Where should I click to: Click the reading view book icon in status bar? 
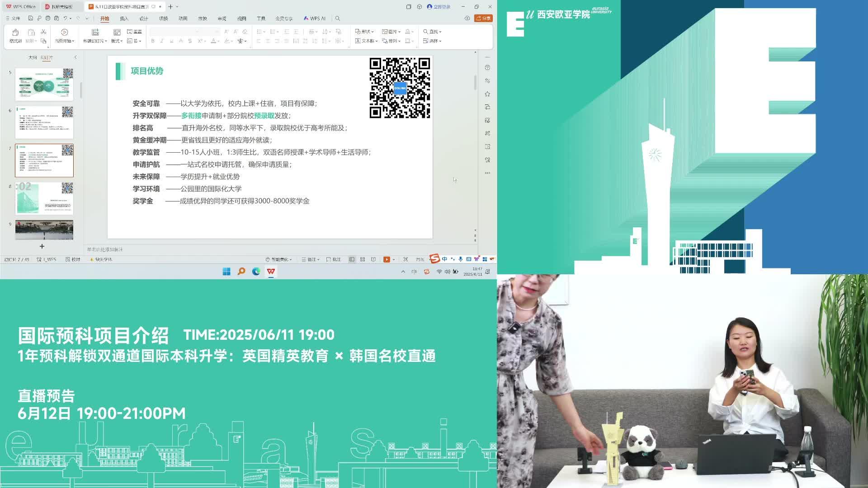click(373, 259)
